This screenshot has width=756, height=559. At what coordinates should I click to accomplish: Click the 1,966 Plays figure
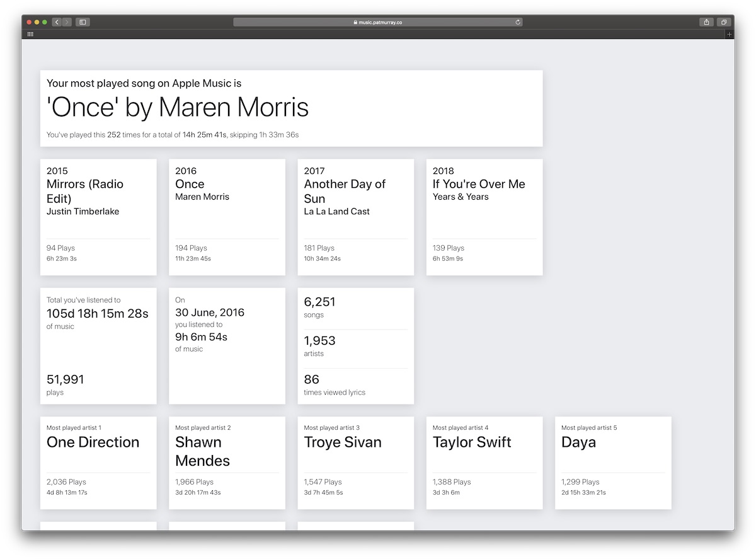click(x=194, y=482)
